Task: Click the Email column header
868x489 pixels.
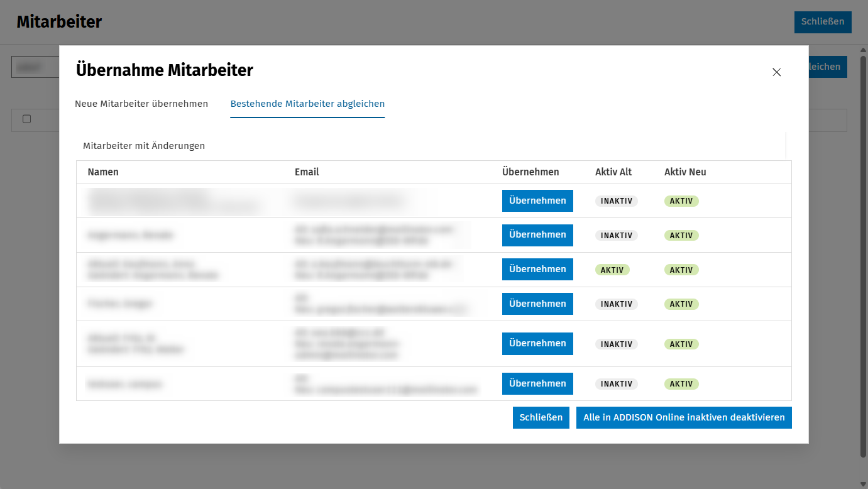Action: coord(307,172)
